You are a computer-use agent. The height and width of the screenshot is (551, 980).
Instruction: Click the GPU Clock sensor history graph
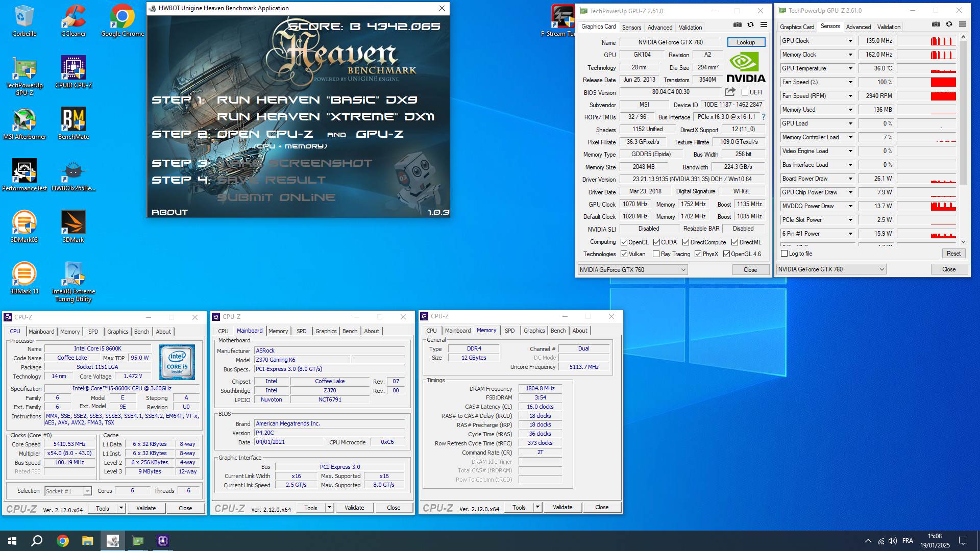[x=926, y=41]
